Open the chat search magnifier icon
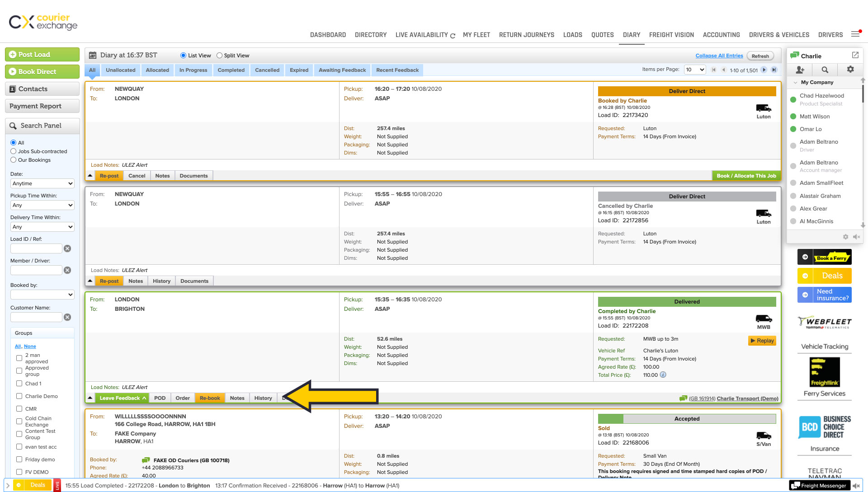This screenshot has height=492, width=868. pyautogui.click(x=825, y=70)
